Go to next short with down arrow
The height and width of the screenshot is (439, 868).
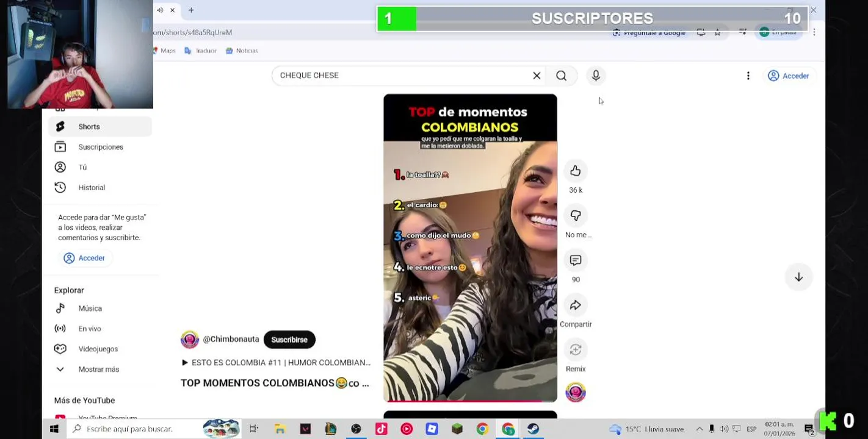coord(798,277)
